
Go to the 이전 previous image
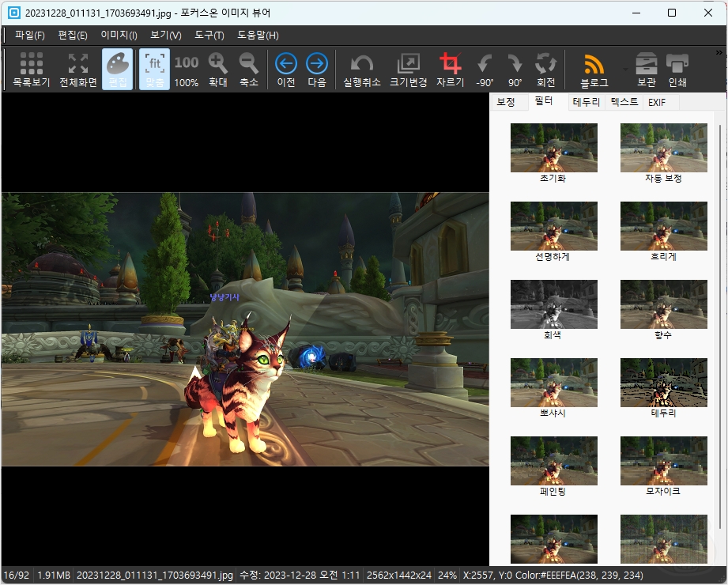[286, 70]
